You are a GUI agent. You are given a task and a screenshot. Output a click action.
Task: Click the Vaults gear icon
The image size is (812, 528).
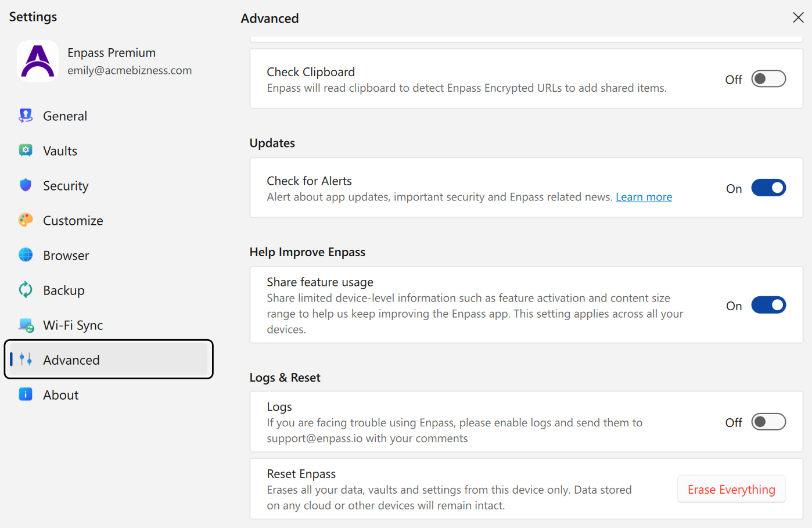(x=26, y=150)
